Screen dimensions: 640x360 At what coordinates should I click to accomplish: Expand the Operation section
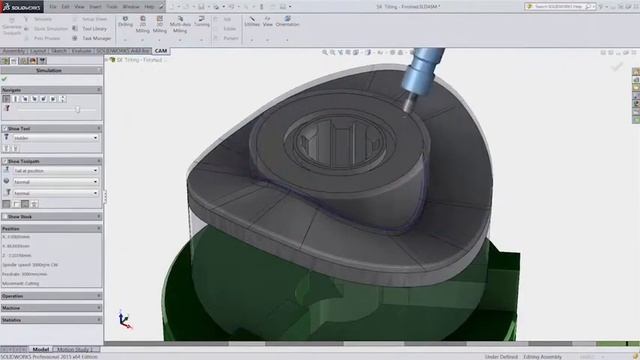click(x=98, y=296)
